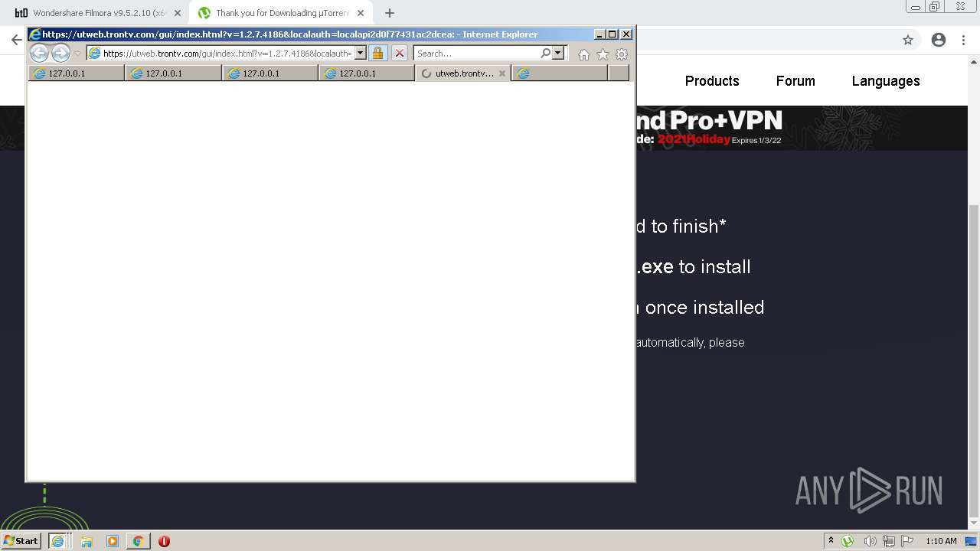Go back in Internet Explorer

pyautogui.click(x=39, y=53)
